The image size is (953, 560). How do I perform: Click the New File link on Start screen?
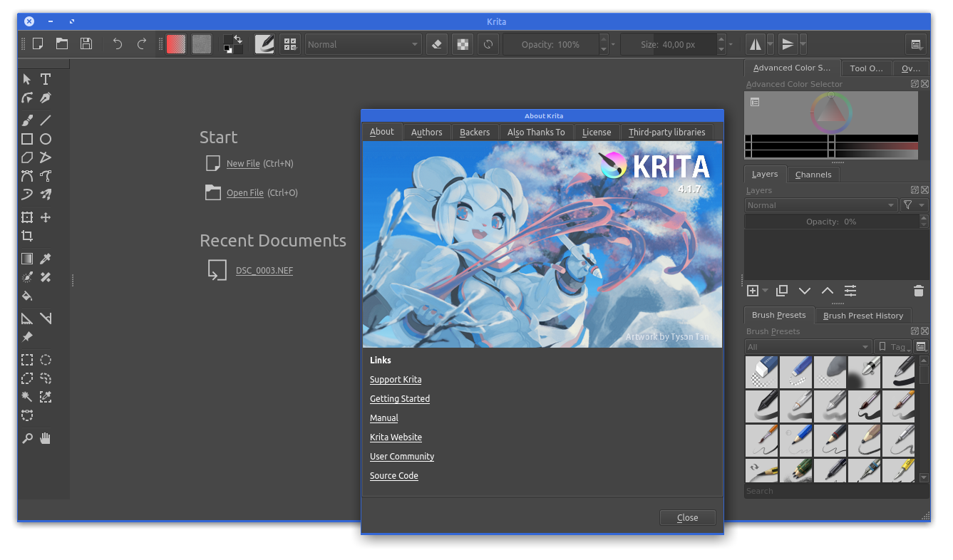pos(243,164)
